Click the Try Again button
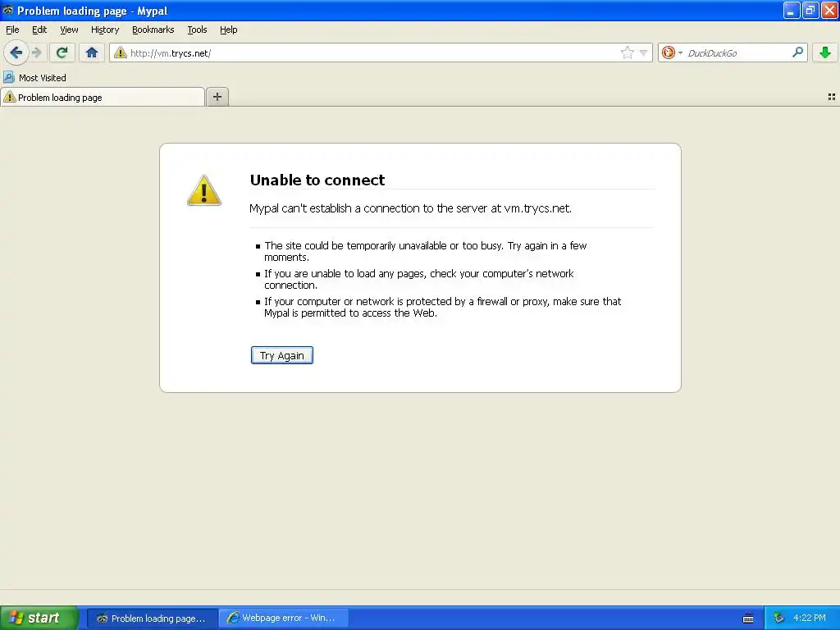 (282, 355)
